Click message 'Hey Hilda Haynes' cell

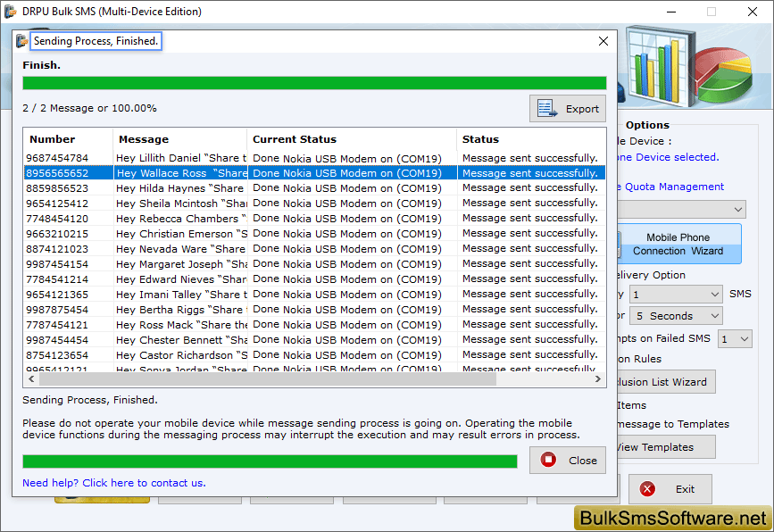click(x=180, y=188)
